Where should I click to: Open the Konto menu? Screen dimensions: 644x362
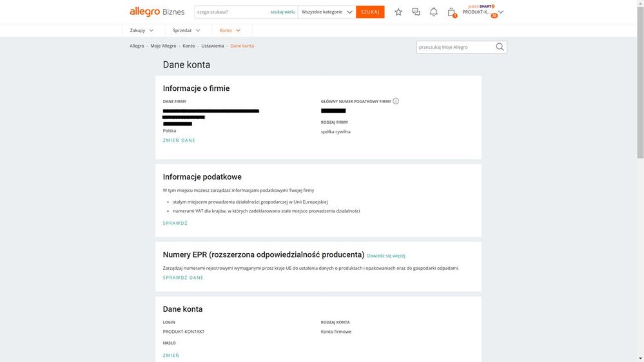point(230,30)
